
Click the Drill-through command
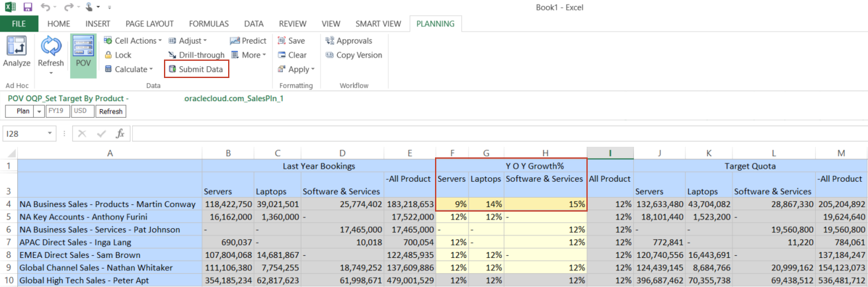[x=196, y=56]
